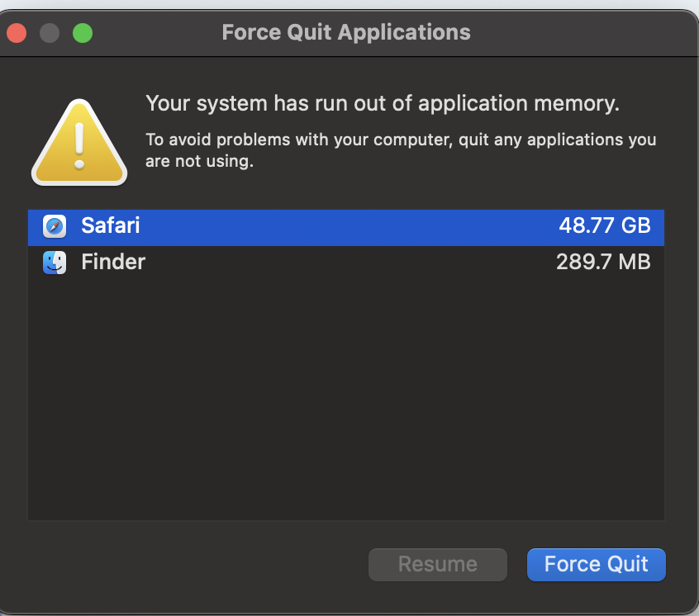Click the empty area of the application list
Image resolution: width=699 pixels, height=616 pixels.
(346, 396)
